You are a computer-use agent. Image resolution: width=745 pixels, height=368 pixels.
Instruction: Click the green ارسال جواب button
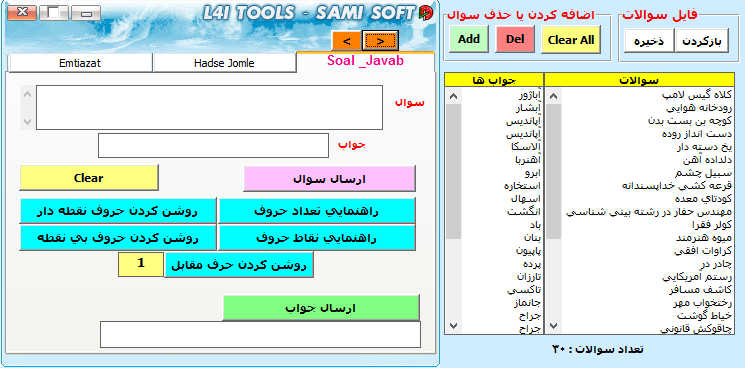coord(321,308)
